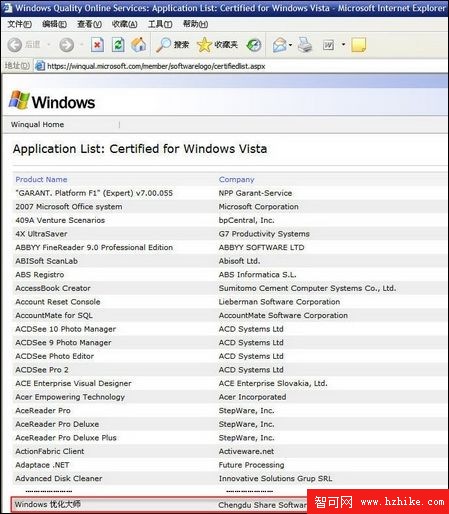
Task: Click the Activeware.net company cell
Action: click(246, 451)
